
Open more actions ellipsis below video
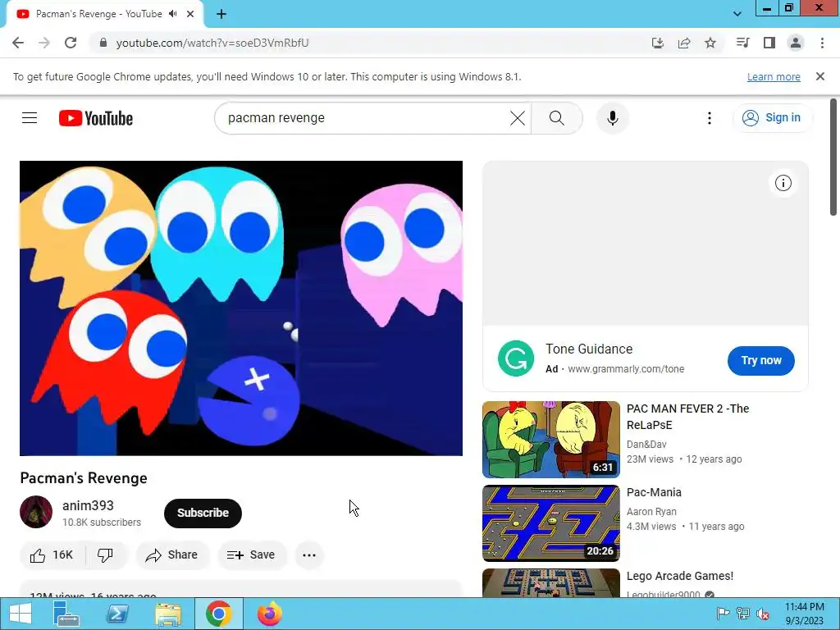[x=309, y=555]
